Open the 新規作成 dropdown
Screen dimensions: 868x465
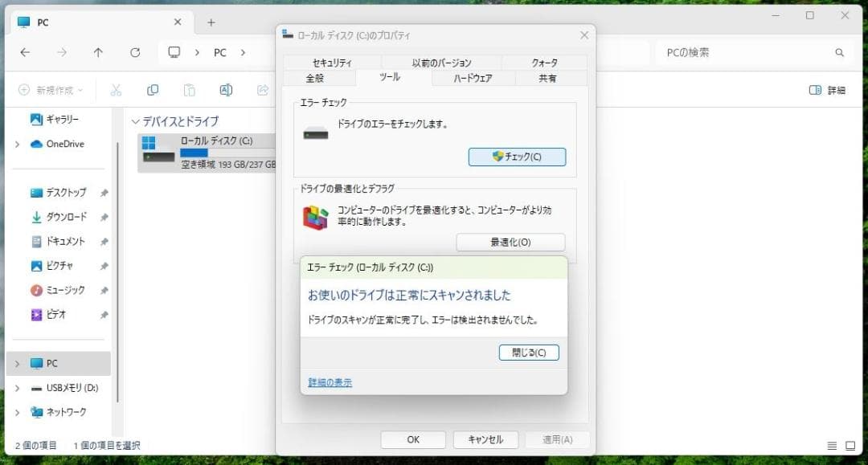pyautogui.click(x=48, y=90)
